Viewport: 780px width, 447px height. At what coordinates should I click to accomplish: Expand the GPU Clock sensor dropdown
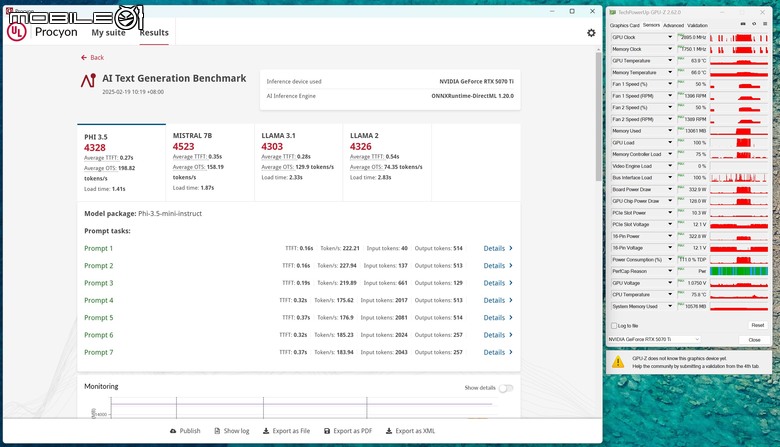670,37
